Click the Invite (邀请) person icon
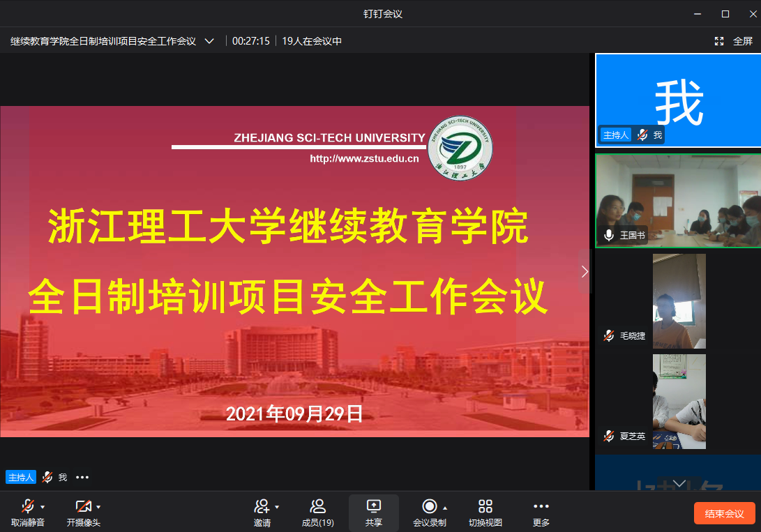The height and width of the screenshot is (532, 761). [262, 506]
